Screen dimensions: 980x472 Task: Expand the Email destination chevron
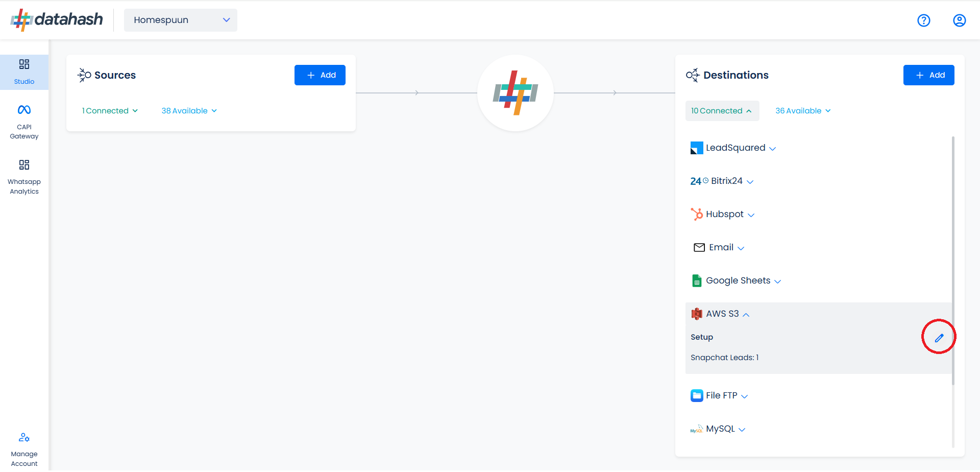[x=741, y=248]
